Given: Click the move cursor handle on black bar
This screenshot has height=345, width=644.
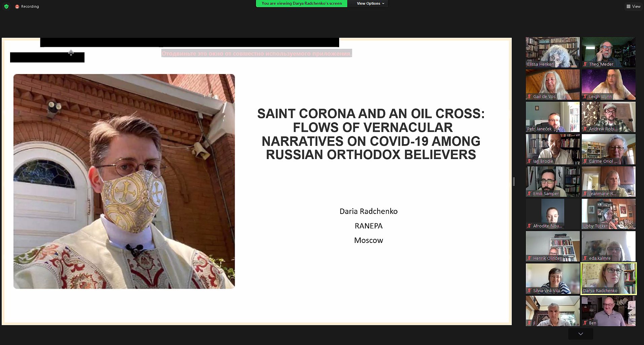Looking at the screenshot, I should tap(71, 53).
